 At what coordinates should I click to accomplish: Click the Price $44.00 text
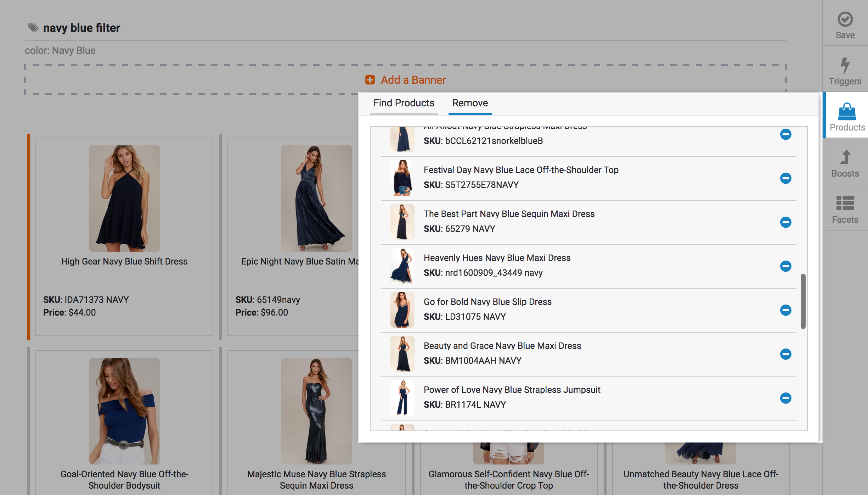click(x=69, y=312)
